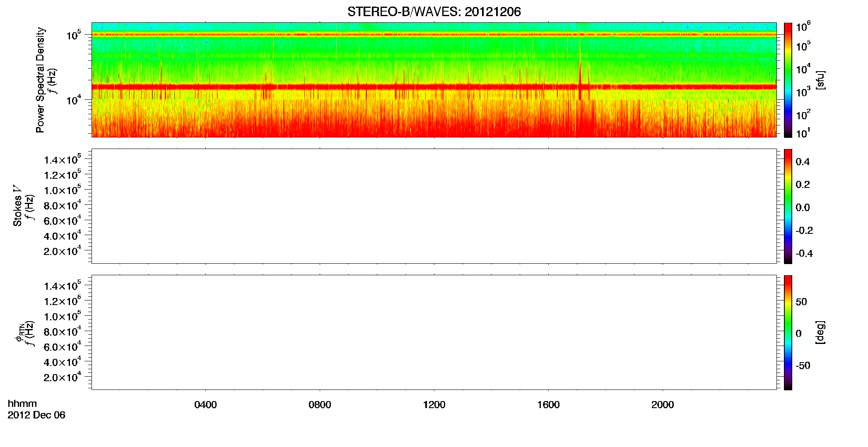Click the phi RTN degrees colorbar
Screen dimensions: 868x447
[788, 332]
